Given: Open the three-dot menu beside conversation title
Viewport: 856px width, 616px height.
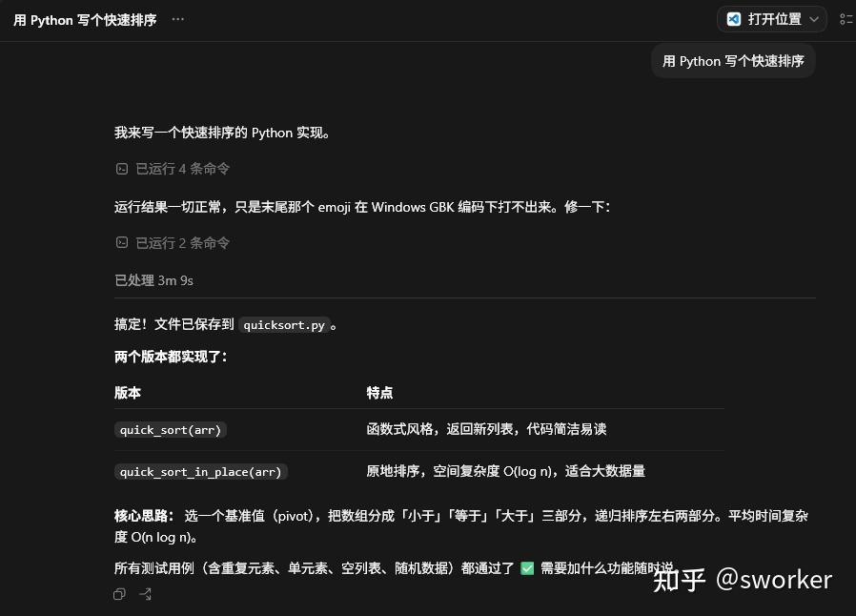Looking at the screenshot, I should (177, 19).
